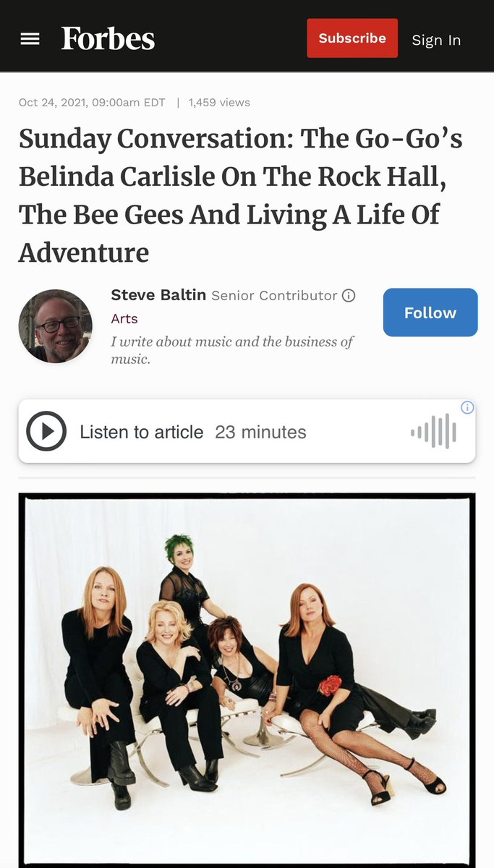The image size is (494, 868).
Task: Play the Listen to article audio
Action: [x=46, y=432]
